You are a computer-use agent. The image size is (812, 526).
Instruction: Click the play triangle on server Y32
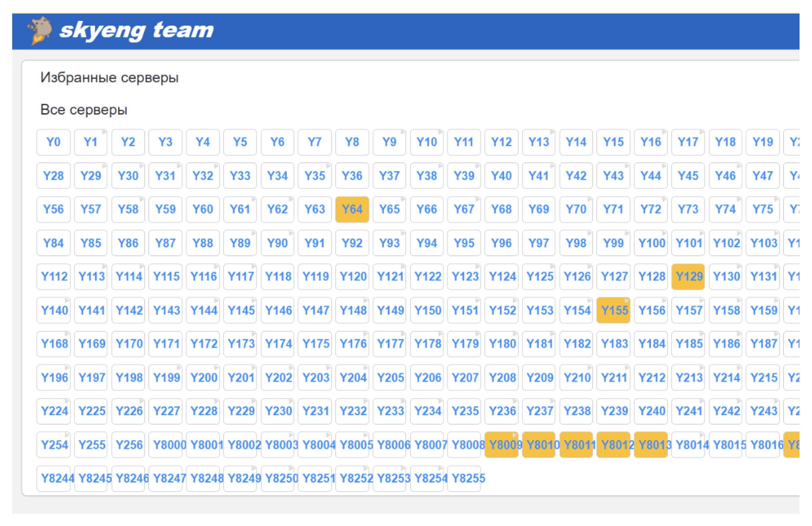[x=216, y=166]
